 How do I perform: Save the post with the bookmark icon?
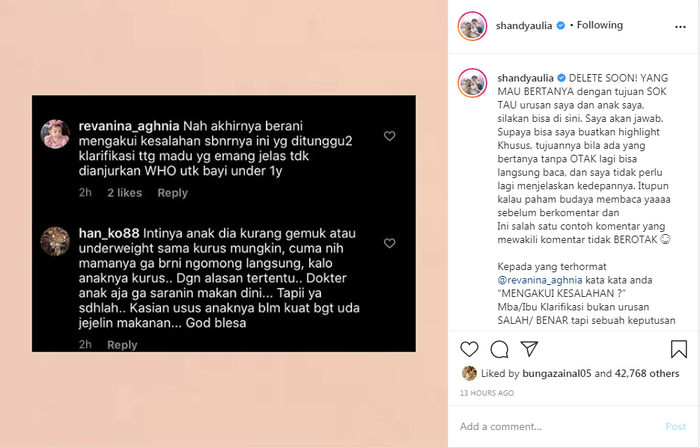pos(679,349)
